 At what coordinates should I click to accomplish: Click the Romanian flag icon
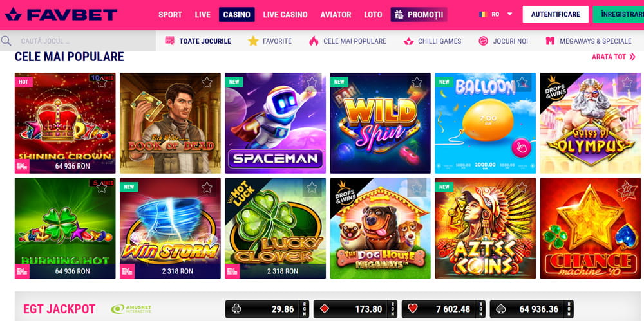click(482, 14)
